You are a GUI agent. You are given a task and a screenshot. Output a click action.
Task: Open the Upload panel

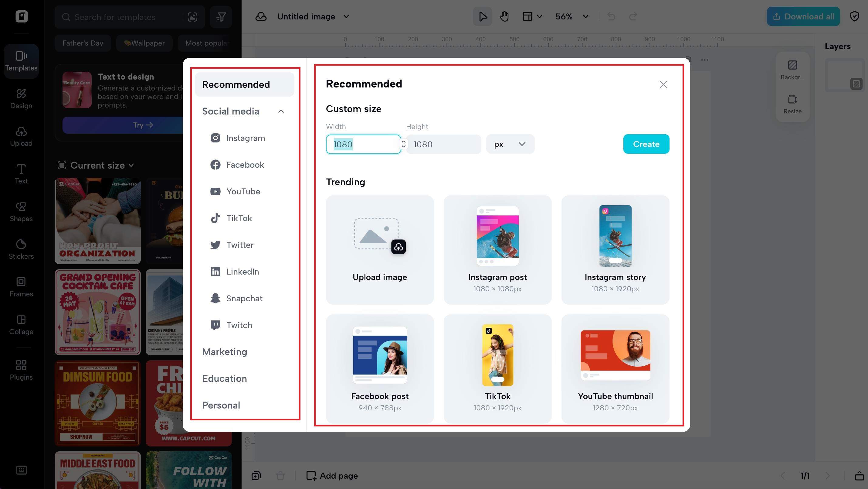(21, 137)
